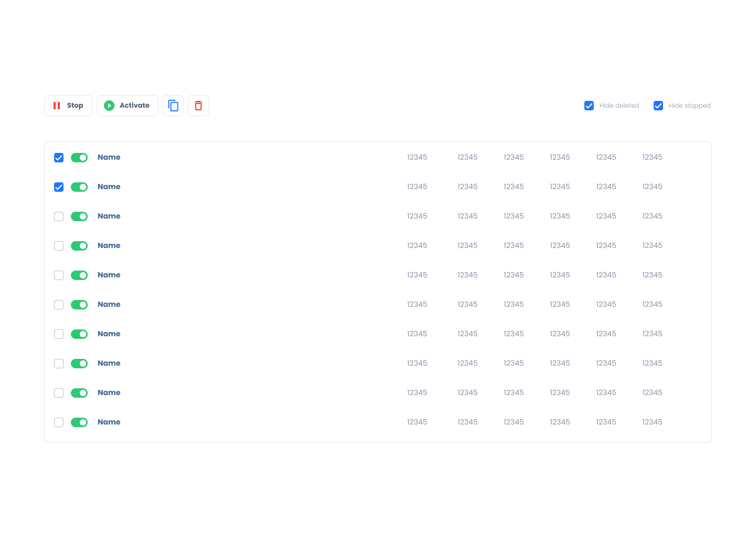Check the seventh row's selection checkbox

59,334
